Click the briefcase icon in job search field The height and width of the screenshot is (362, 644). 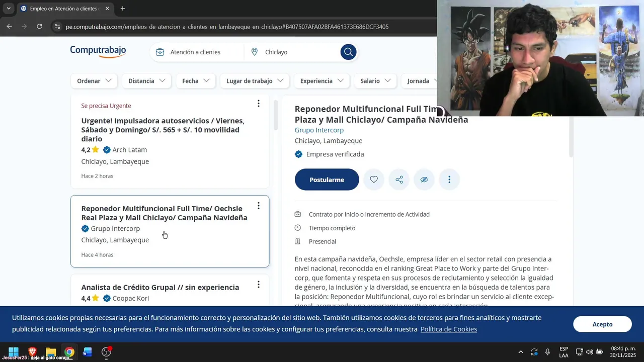[x=160, y=52]
